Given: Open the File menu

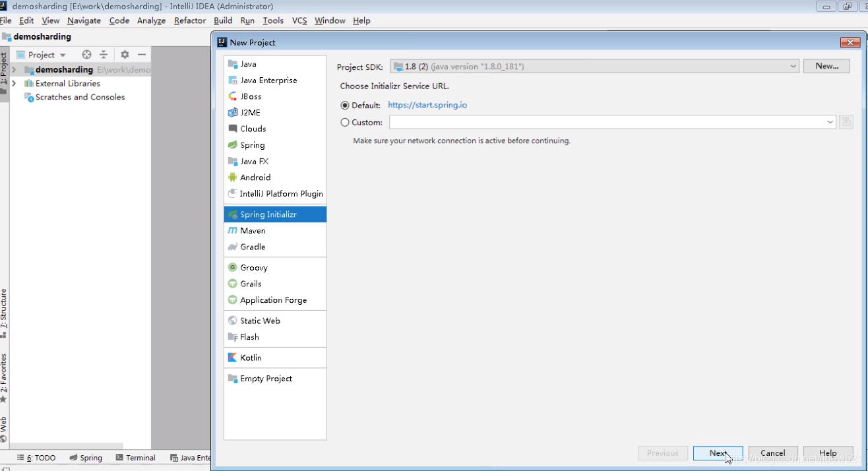Looking at the screenshot, I should click(x=6, y=20).
